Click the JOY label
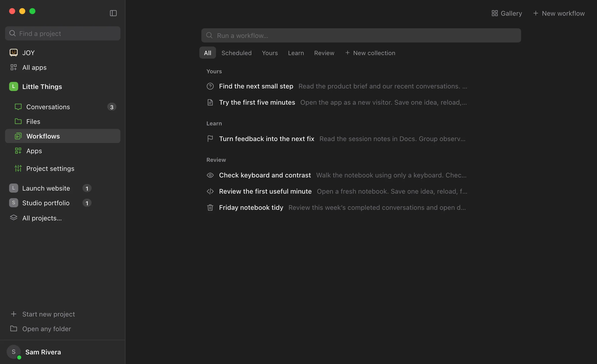The height and width of the screenshot is (364, 597). 29,53
